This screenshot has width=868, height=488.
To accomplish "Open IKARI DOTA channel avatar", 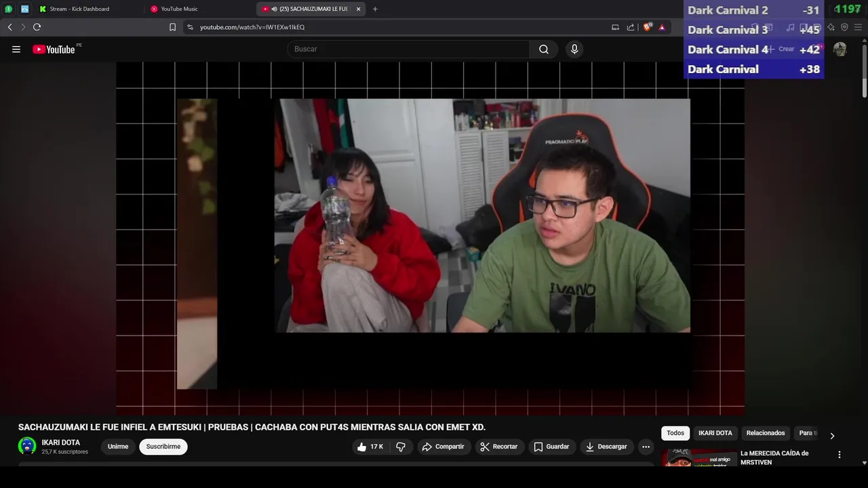I will click(x=26, y=446).
